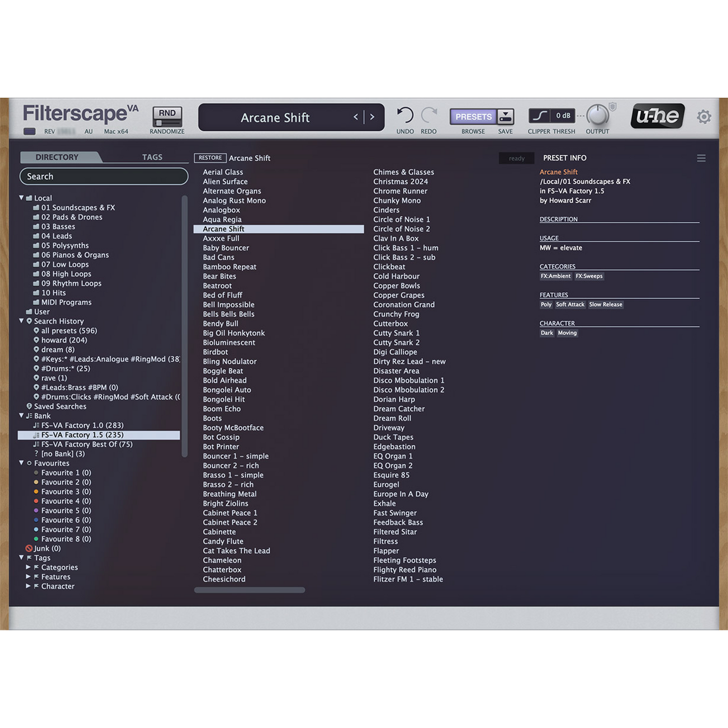Switch to the TAGS tab
This screenshot has width=728, height=728.
152,157
